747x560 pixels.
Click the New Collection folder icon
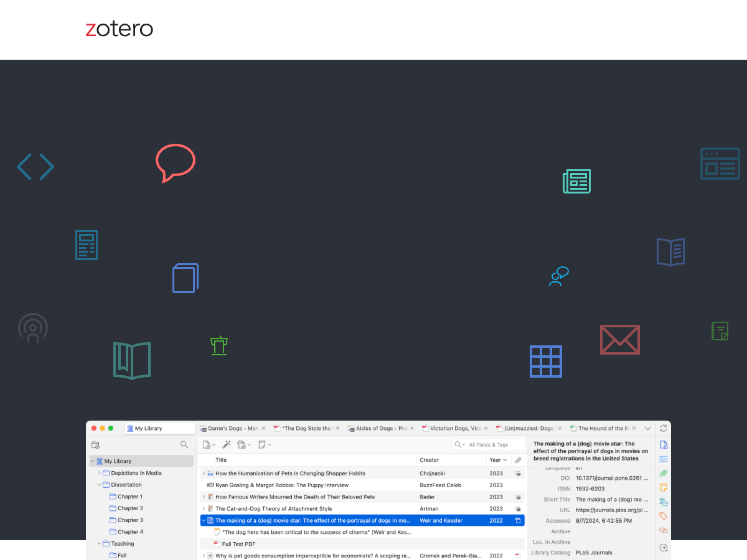(95, 445)
